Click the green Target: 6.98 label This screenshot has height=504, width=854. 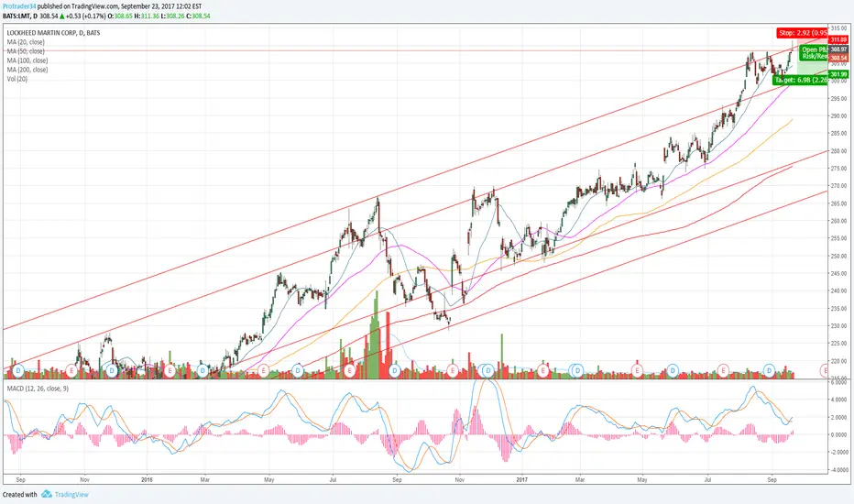800,80
